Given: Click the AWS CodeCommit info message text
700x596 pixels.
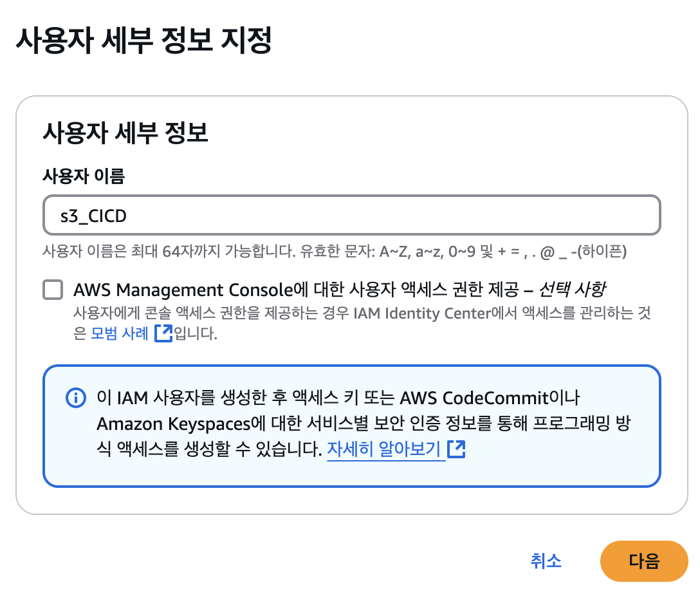Looking at the screenshot, I should tap(338, 397).
